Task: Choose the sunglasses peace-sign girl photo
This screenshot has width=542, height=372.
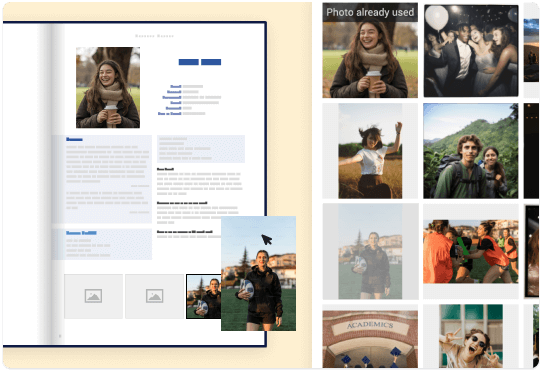Action: [x=471, y=336]
